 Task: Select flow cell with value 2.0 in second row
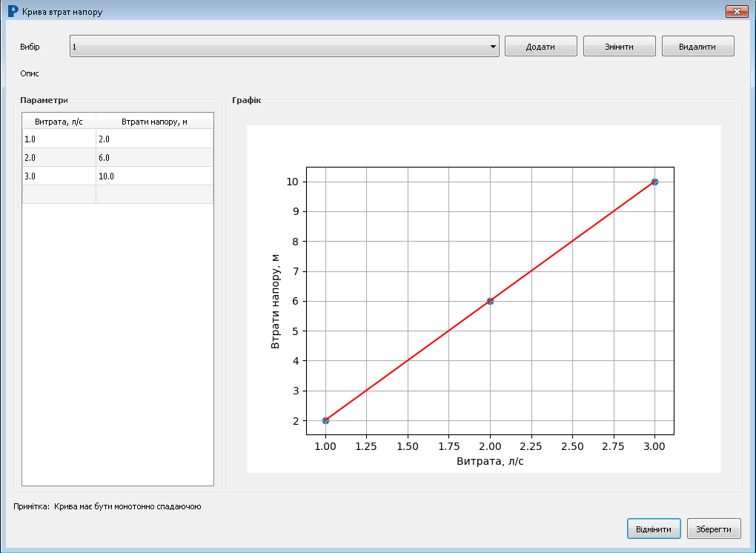(59, 158)
